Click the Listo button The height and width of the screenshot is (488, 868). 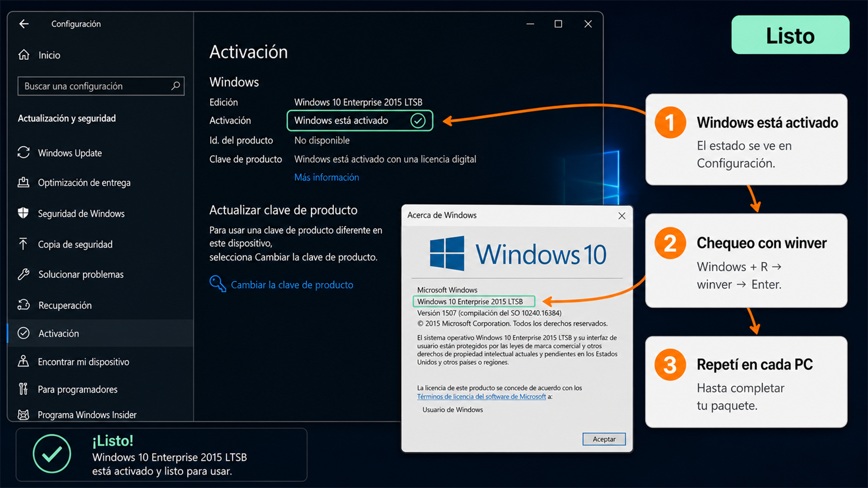coord(790,35)
